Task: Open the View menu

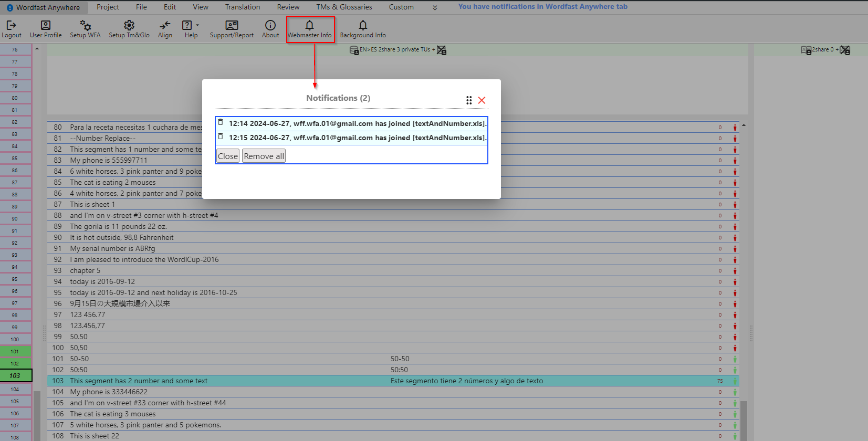Action: (201, 7)
